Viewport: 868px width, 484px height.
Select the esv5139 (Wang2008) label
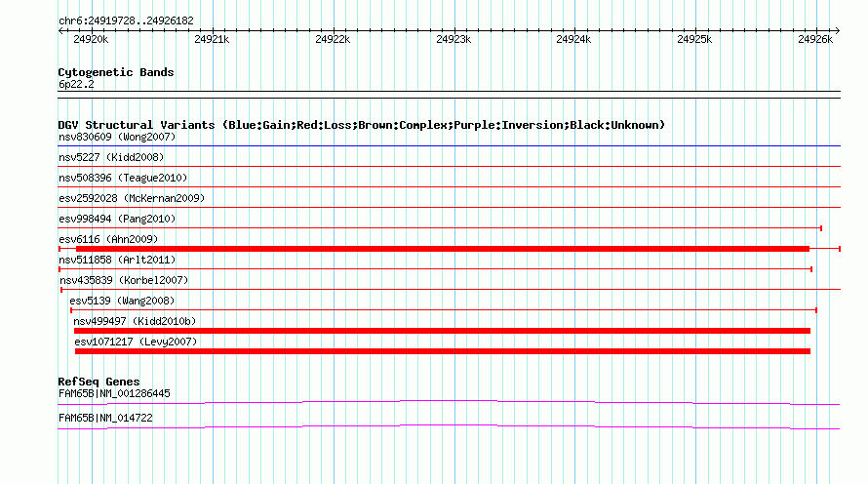point(122,301)
